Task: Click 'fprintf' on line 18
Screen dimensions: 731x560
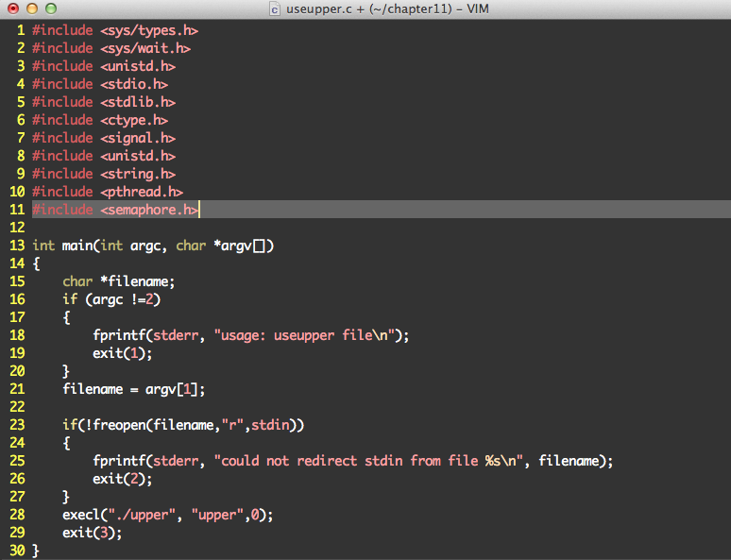Action: (x=119, y=335)
